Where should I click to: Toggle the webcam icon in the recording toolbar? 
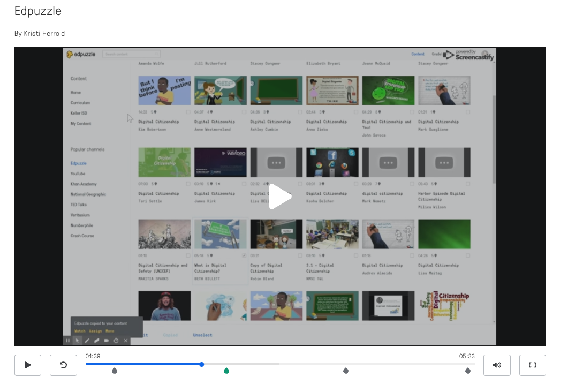[x=106, y=341]
